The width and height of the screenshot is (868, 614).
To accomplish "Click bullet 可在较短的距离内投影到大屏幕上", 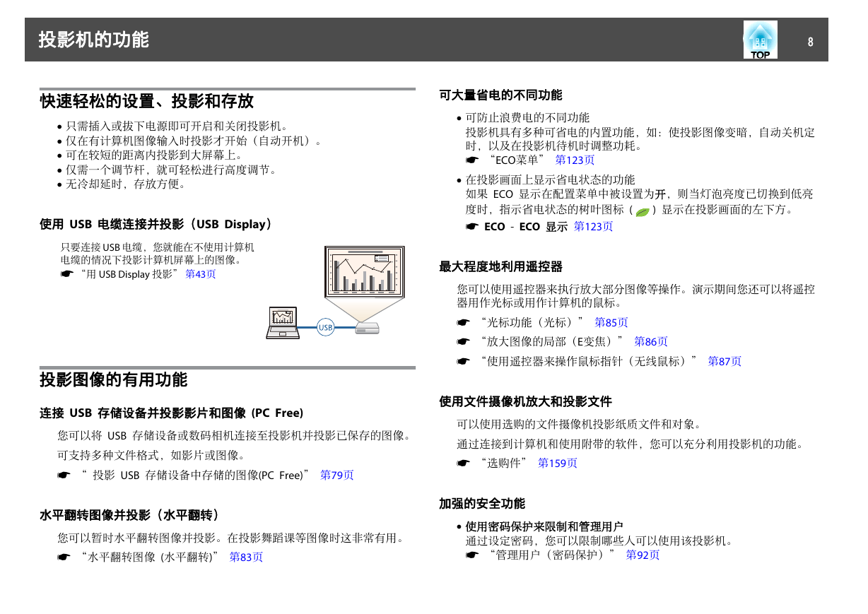I will coord(154,155).
